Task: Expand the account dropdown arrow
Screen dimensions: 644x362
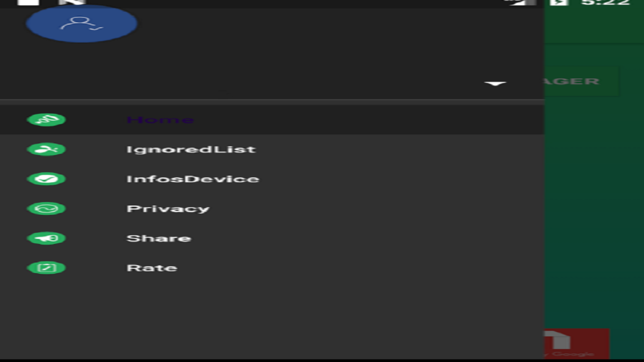Action: (495, 83)
